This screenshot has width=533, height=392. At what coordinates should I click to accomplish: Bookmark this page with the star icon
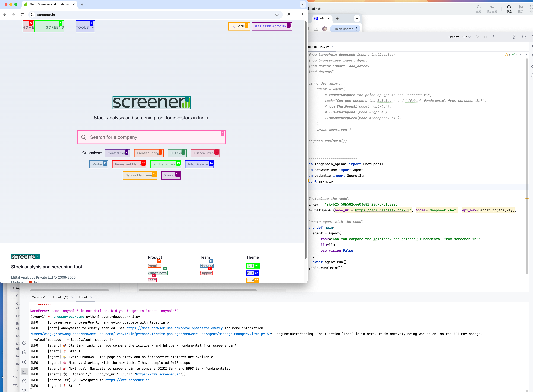[x=277, y=15]
